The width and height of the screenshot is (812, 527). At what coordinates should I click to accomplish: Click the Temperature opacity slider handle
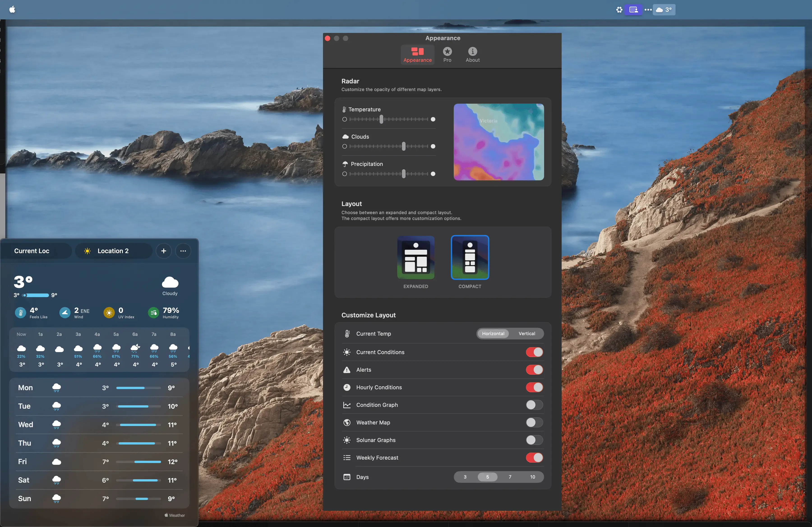pyautogui.click(x=381, y=119)
